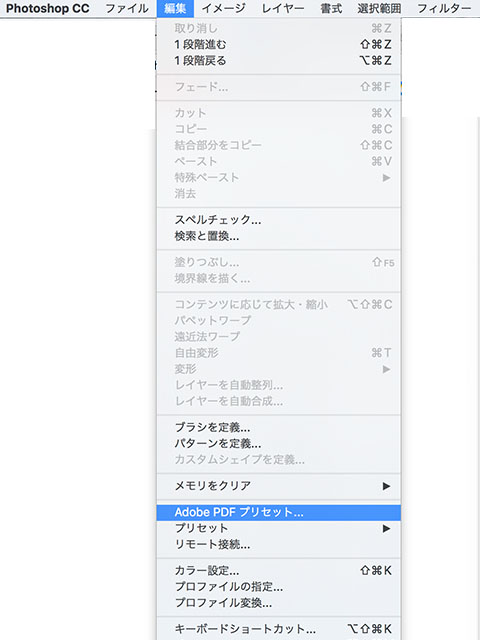Open the 選択範囲 menu
Image resolution: width=480 pixels, height=640 pixels.
coord(379,8)
